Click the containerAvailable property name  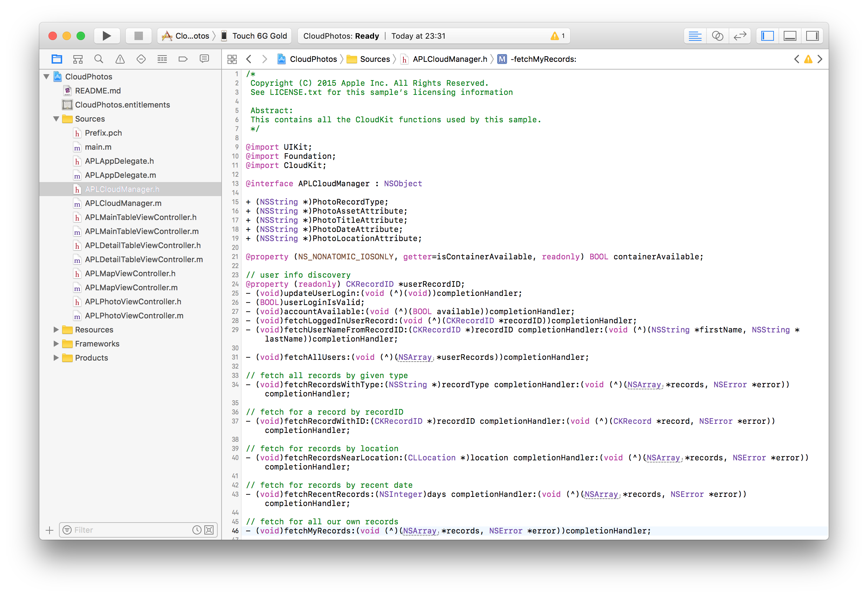(x=656, y=257)
